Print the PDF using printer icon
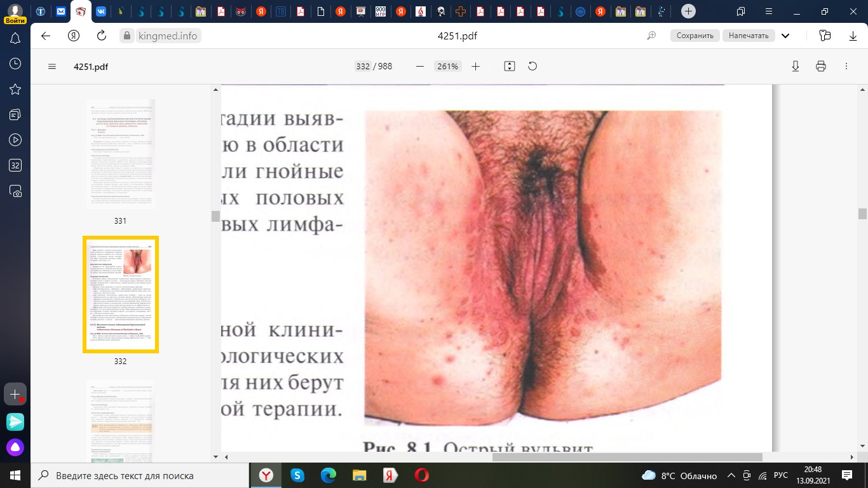The height and width of the screenshot is (488, 868). point(820,67)
